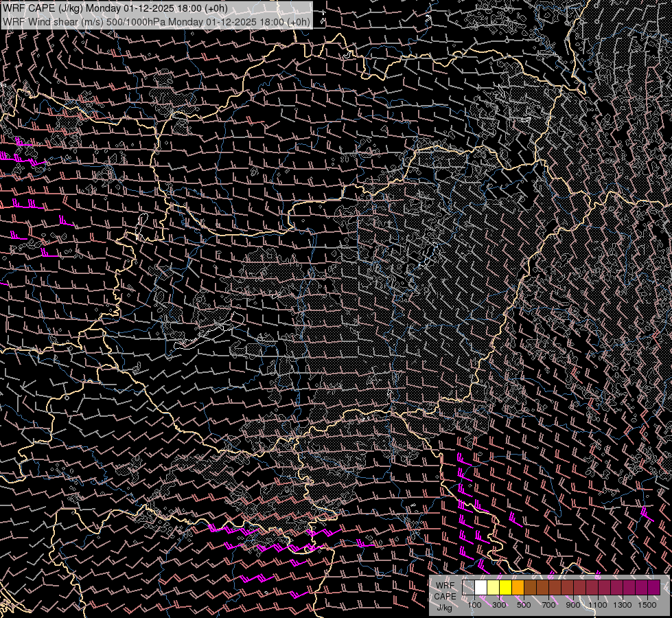
Task: Click the legend value 300
Action: coord(499,605)
